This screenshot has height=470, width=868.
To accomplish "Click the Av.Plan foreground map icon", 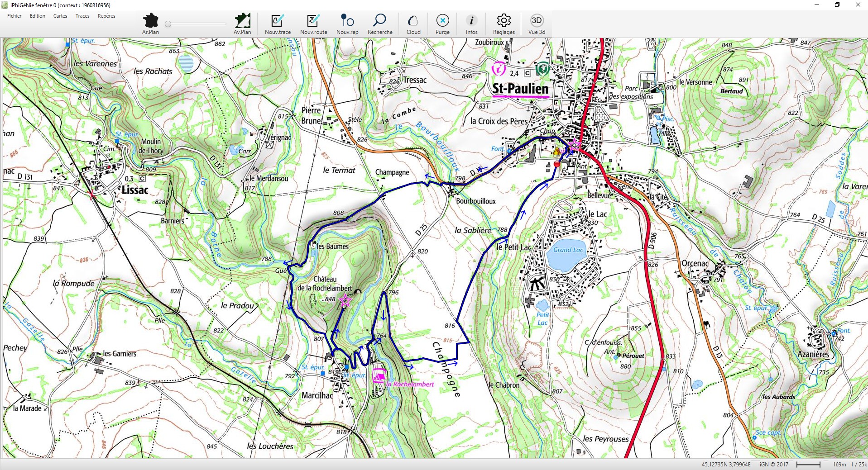I will click(x=242, y=21).
